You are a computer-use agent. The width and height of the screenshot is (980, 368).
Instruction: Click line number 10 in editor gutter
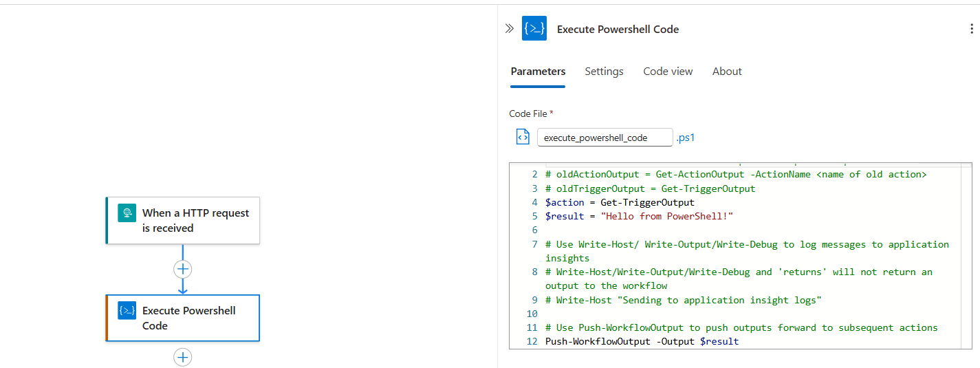[x=532, y=314]
